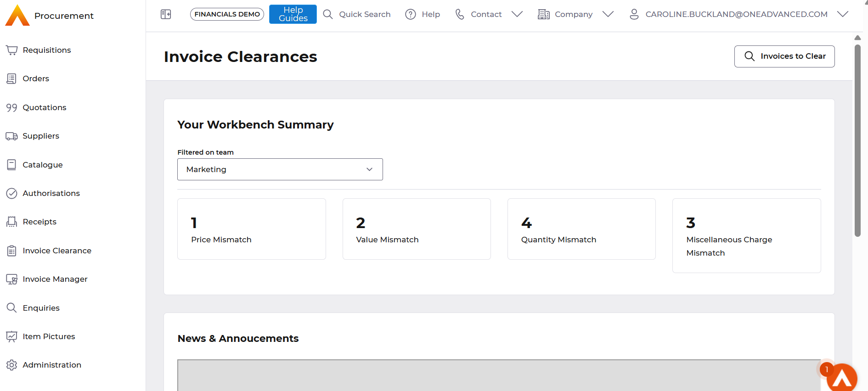Click CAROLINE.BUCKLAND@ONEADVANCED.COM user name
Screen dimensions: 868x391
[737, 14]
